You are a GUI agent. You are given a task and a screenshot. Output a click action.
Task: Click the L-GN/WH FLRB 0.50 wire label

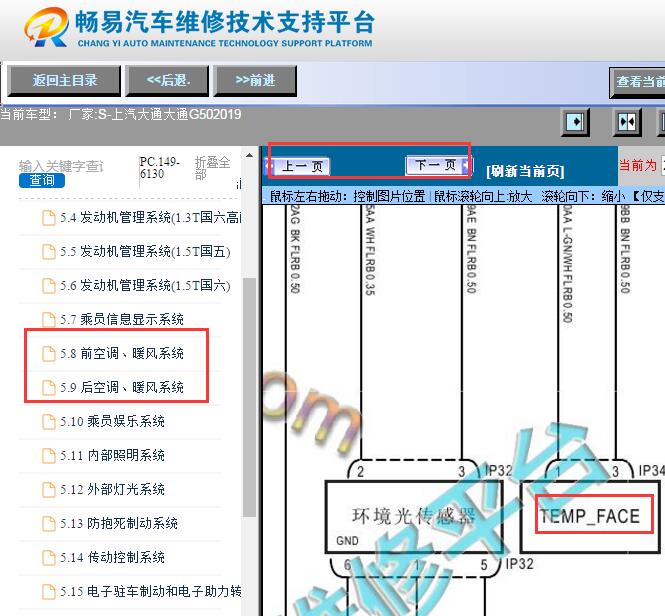point(567,264)
